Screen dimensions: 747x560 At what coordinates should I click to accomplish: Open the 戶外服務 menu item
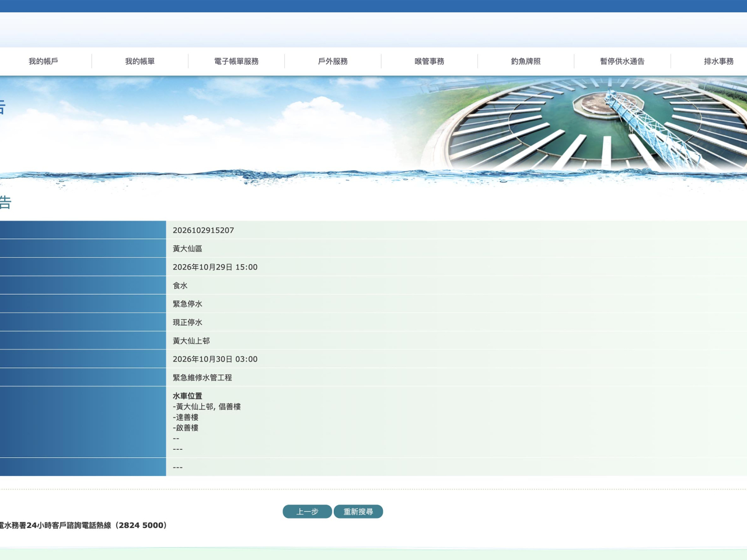pos(333,61)
